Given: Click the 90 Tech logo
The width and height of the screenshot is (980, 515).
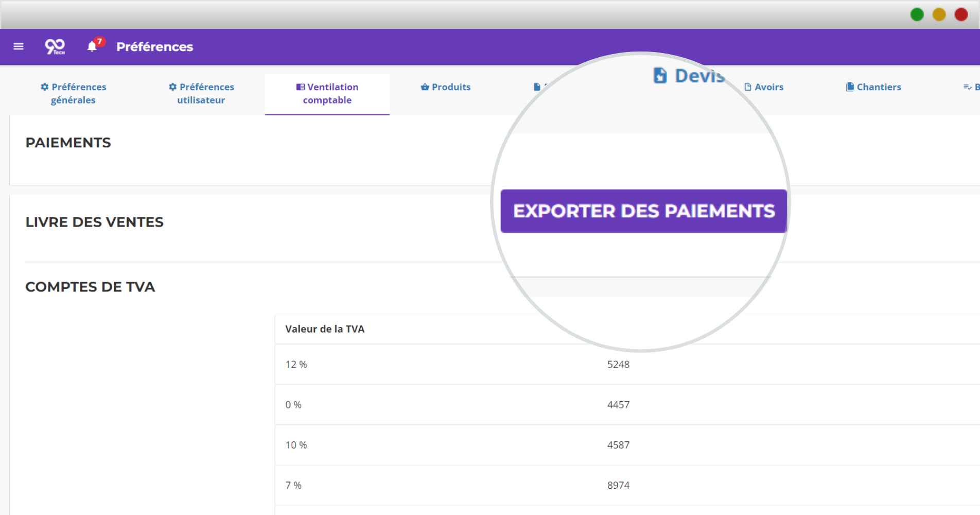Looking at the screenshot, I should [x=55, y=47].
